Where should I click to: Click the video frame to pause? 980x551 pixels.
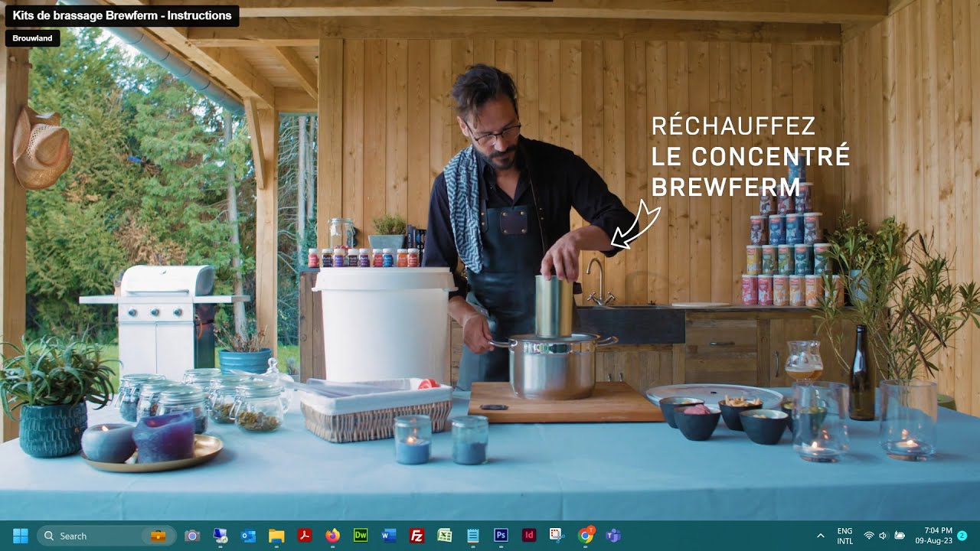point(490,260)
